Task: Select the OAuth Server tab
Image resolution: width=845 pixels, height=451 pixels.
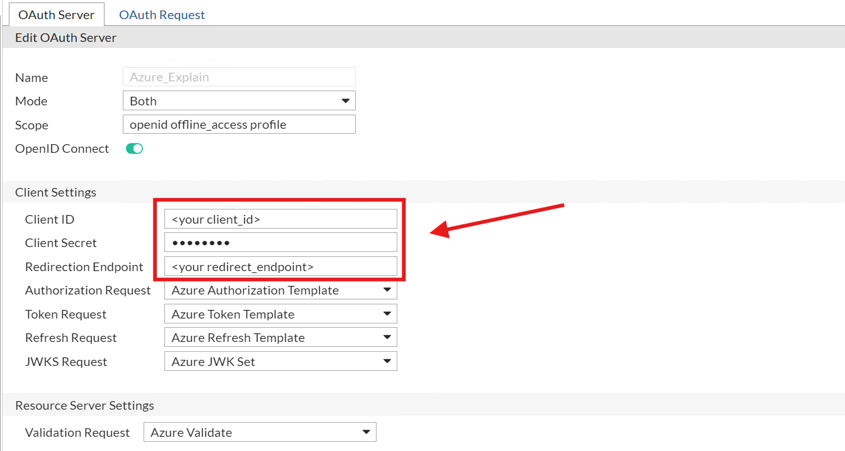Action: [x=56, y=15]
